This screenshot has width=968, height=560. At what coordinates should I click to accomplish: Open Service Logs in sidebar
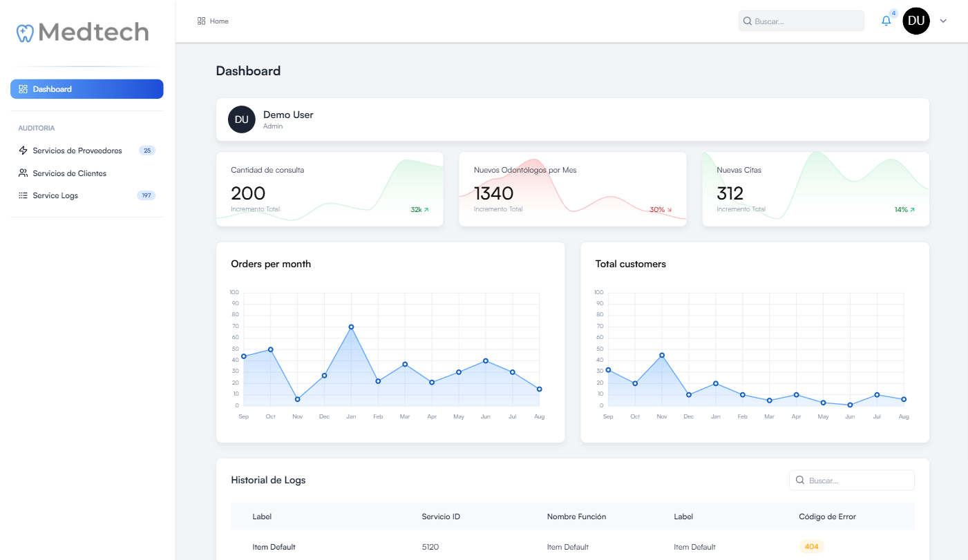[87, 195]
